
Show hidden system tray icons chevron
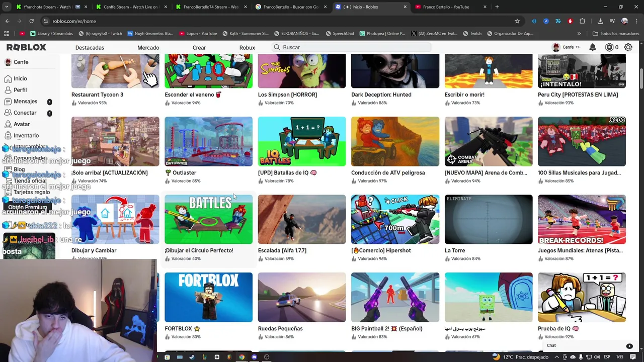[556, 357]
